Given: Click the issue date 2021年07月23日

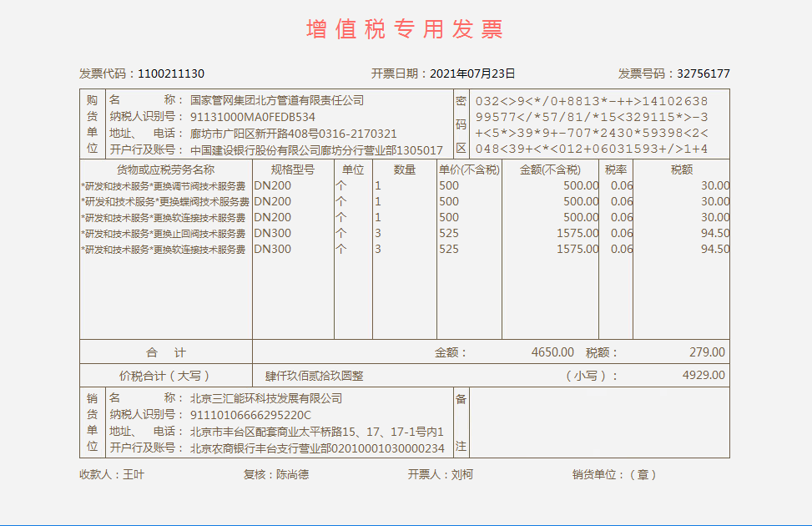Looking at the screenshot, I should [x=472, y=73].
